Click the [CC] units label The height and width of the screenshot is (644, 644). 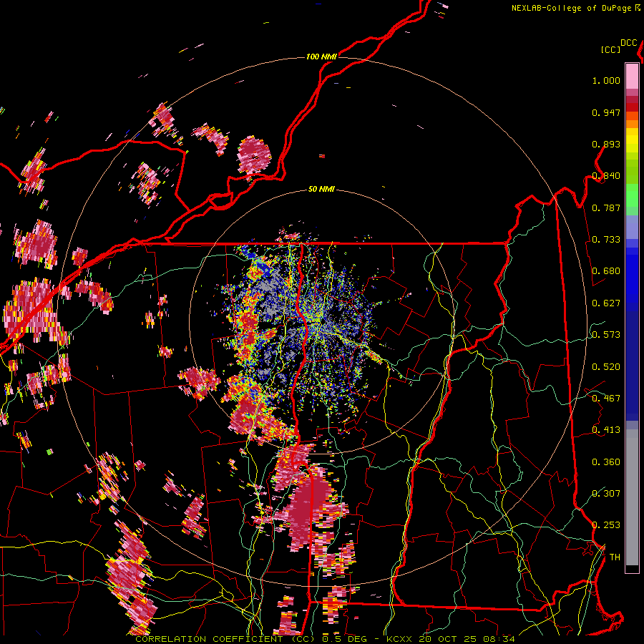click(610, 49)
